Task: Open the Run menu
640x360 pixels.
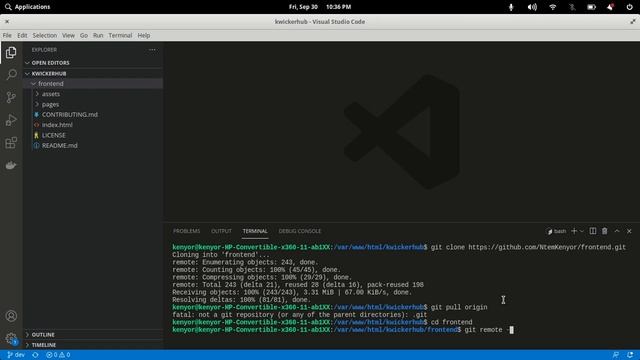Action: tap(98, 36)
